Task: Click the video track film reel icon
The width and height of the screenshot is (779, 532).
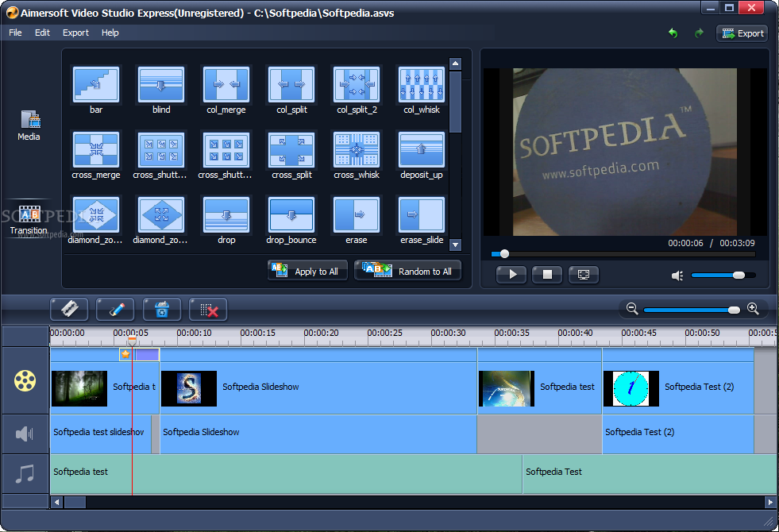Action: (x=25, y=381)
